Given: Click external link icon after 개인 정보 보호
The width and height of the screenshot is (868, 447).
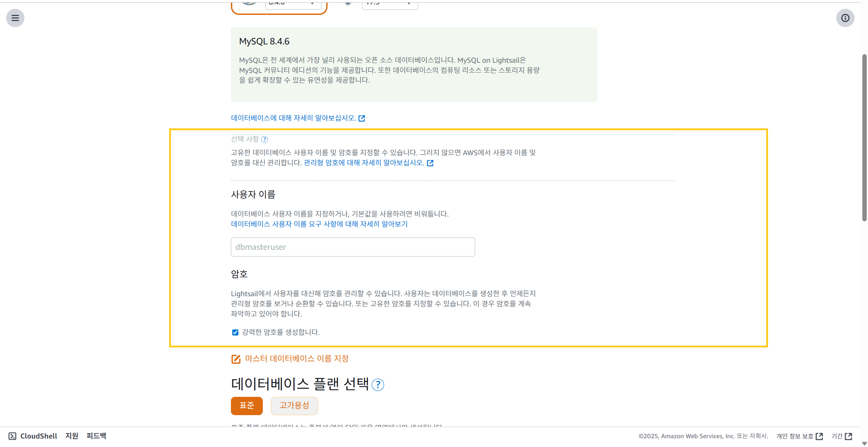Looking at the screenshot, I should pos(819,436).
